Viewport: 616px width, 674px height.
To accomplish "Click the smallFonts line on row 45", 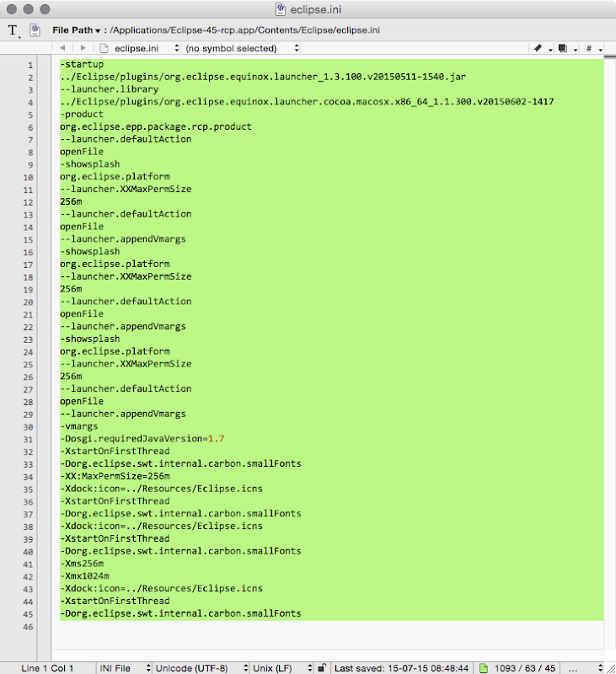I will (x=180, y=613).
